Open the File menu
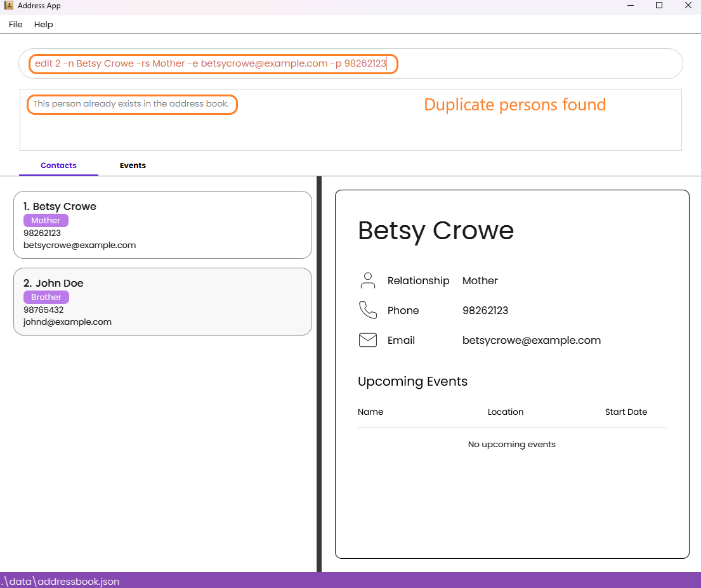This screenshot has height=588, width=701. tap(15, 25)
